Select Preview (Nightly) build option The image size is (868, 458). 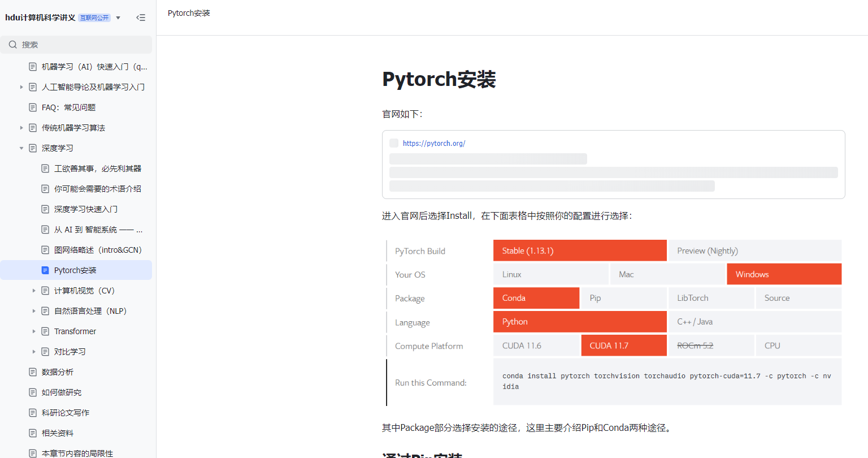pos(755,250)
